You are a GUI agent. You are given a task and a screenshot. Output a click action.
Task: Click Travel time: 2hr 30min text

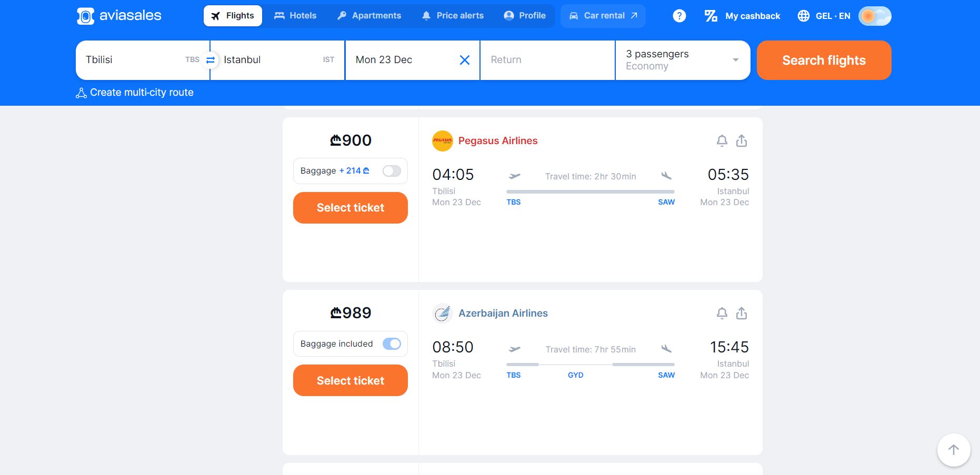point(591,176)
